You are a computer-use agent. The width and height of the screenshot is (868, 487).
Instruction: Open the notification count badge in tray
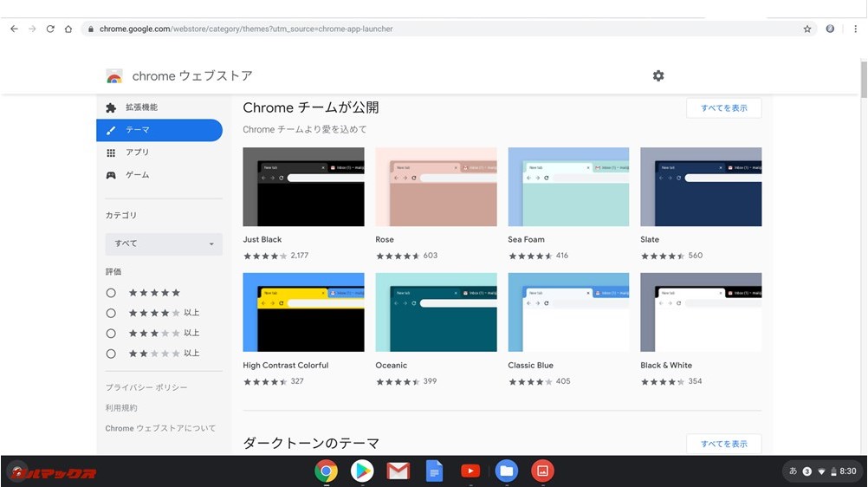[807, 471]
